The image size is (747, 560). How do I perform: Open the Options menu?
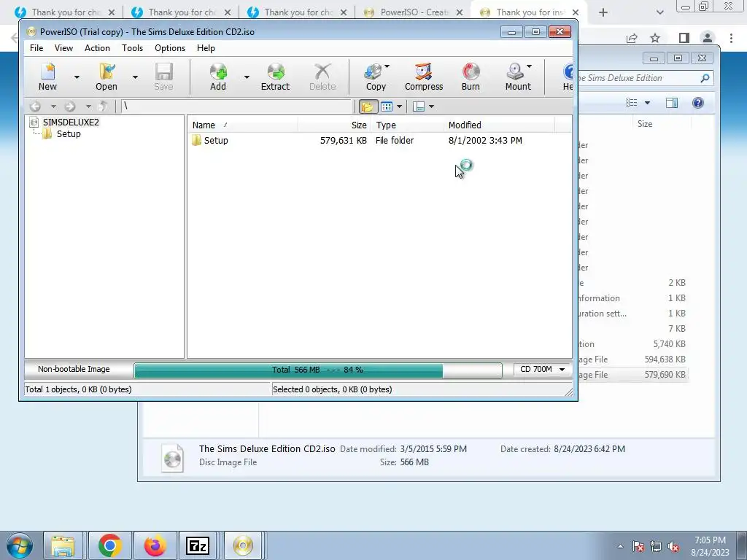point(169,48)
